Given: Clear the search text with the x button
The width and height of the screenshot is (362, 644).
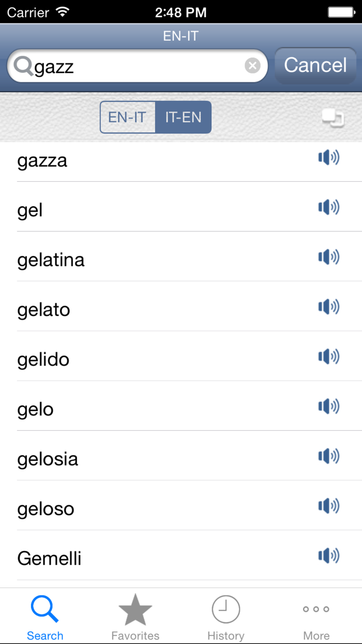Looking at the screenshot, I should pos(252,65).
